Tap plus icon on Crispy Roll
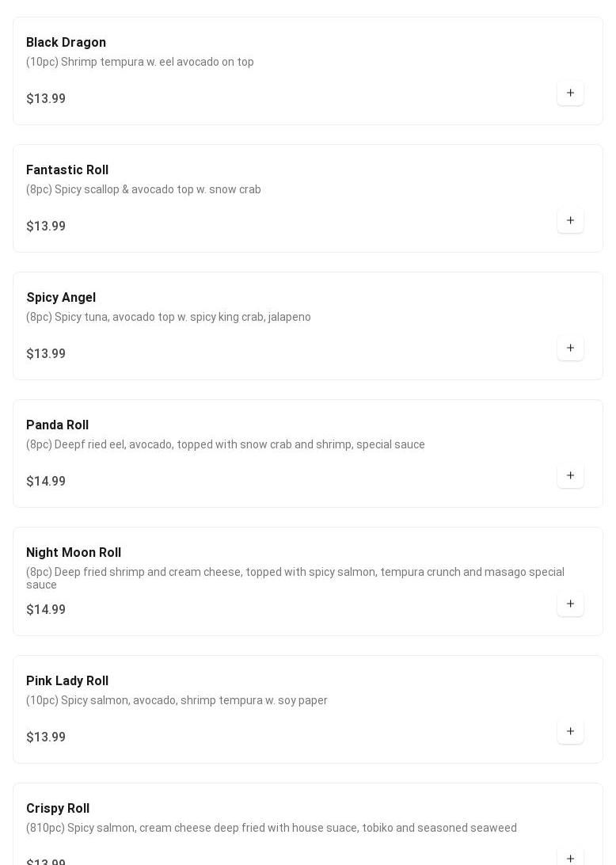This screenshot has height=865, width=616. click(x=570, y=858)
